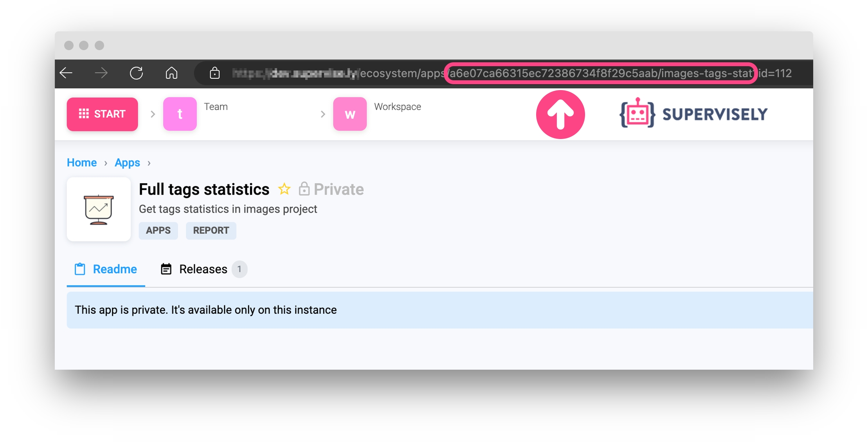Select the Workspace 'w' avatar

[350, 114]
